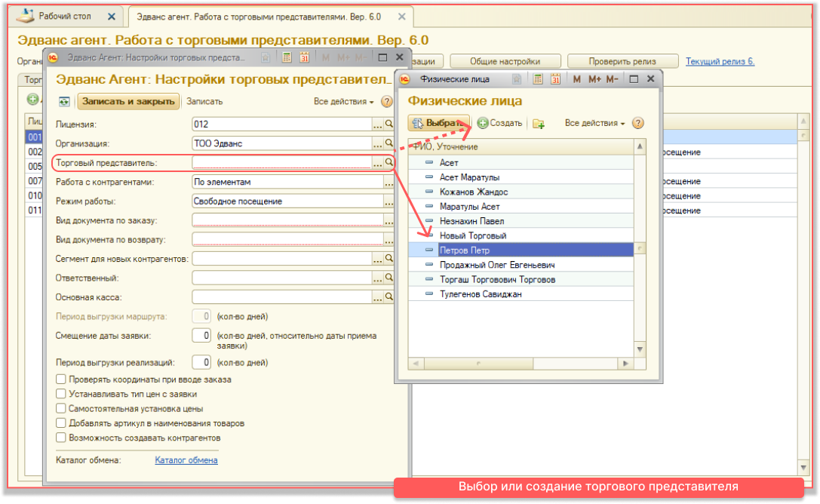The width and height of the screenshot is (820, 504).
Task: Select row 001 in background list
Action: tap(35, 137)
